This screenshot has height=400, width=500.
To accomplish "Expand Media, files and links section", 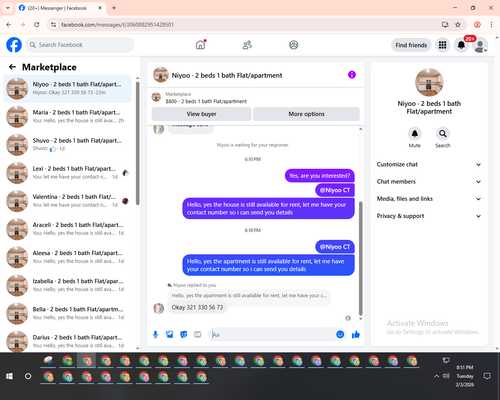I will (x=429, y=199).
